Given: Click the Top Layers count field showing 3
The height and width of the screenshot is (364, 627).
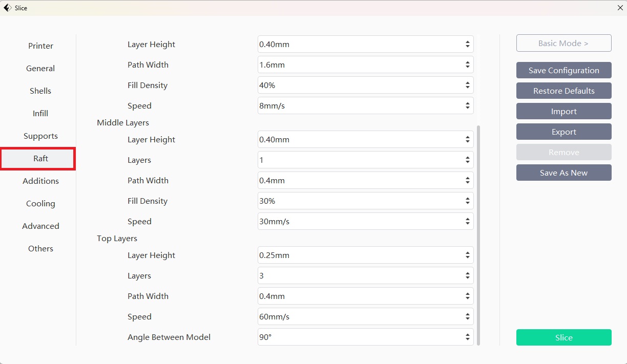Looking at the screenshot, I should click(359, 276).
